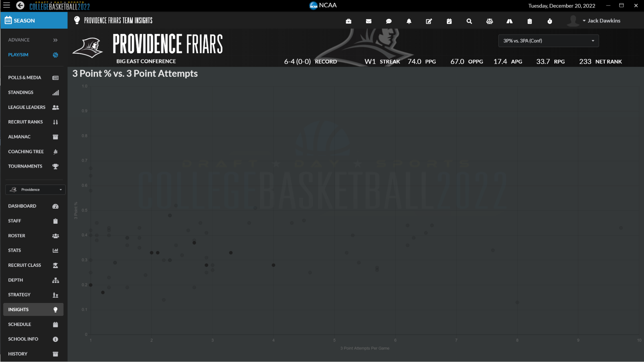Image resolution: width=644 pixels, height=362 pixels.
Task: Click the lightbulb Team Insights icon
Action: [77, 20]
